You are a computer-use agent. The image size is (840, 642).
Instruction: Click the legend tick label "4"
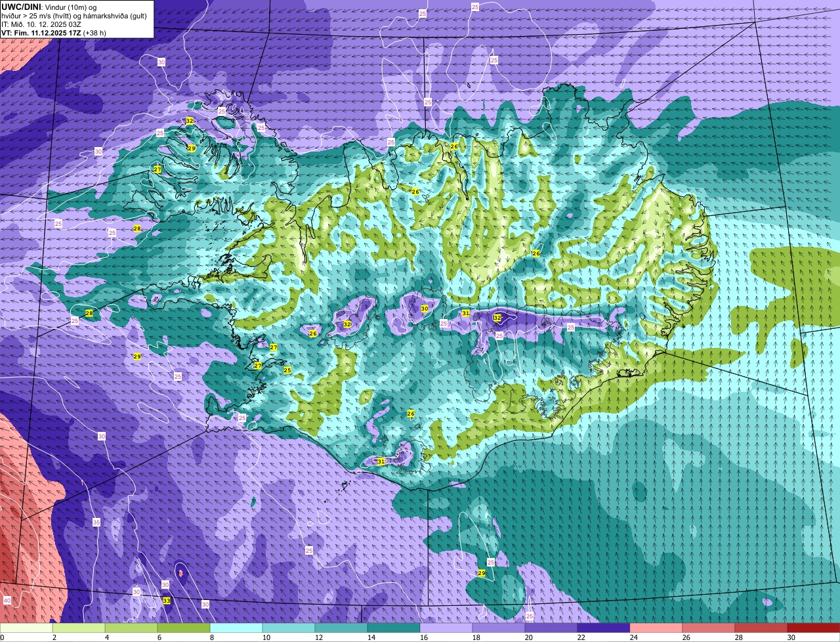click(106, 637)
